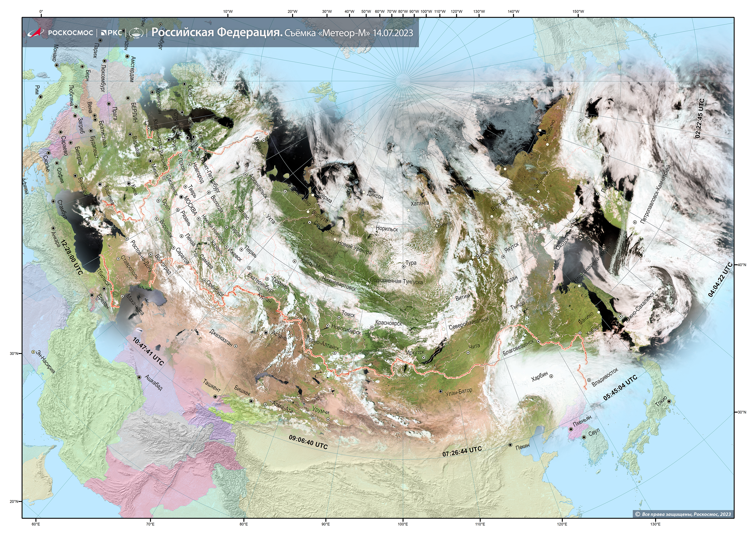
Task: Click the Улан-Батор capital marker dot
Action: tap(441, 391)
